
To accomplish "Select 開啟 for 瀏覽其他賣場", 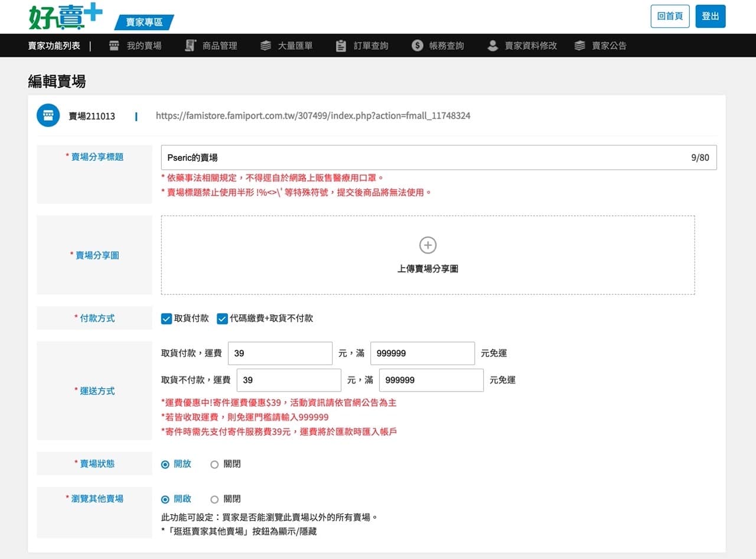I will click(165, 499).
